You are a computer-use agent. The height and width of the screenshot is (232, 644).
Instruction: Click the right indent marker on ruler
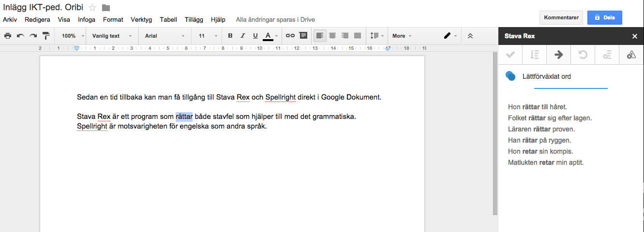tap(388, 48)
